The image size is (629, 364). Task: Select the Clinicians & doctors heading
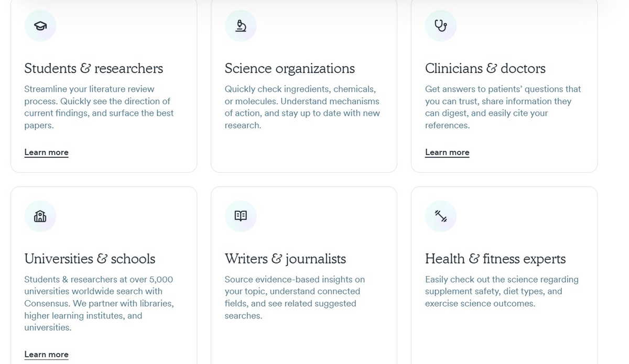485,69
